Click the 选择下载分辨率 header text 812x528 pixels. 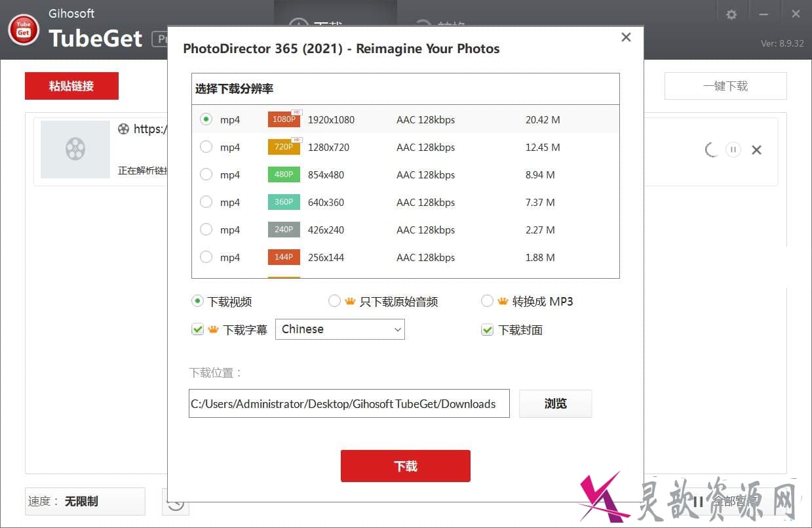[x=234, y=89]
